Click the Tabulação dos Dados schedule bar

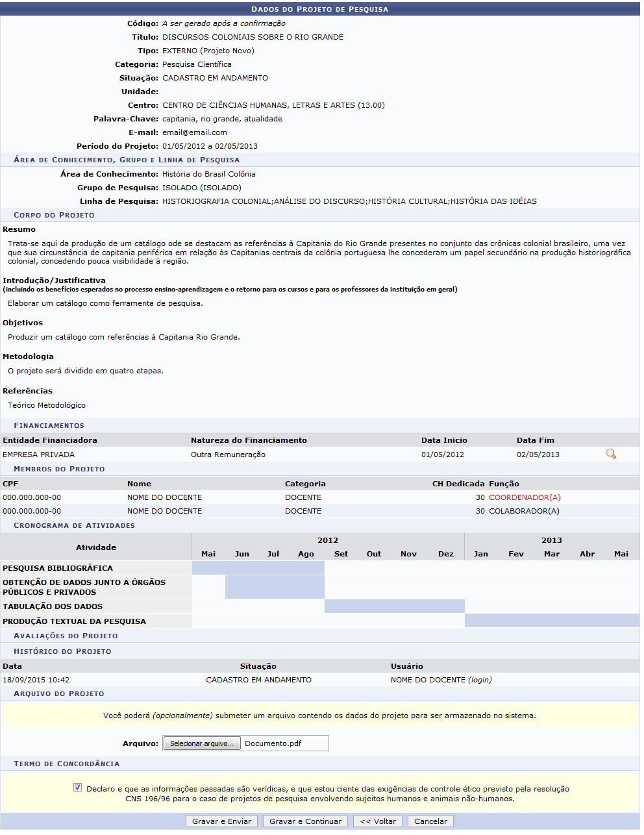pyautogui.click(x=394, y=606)
